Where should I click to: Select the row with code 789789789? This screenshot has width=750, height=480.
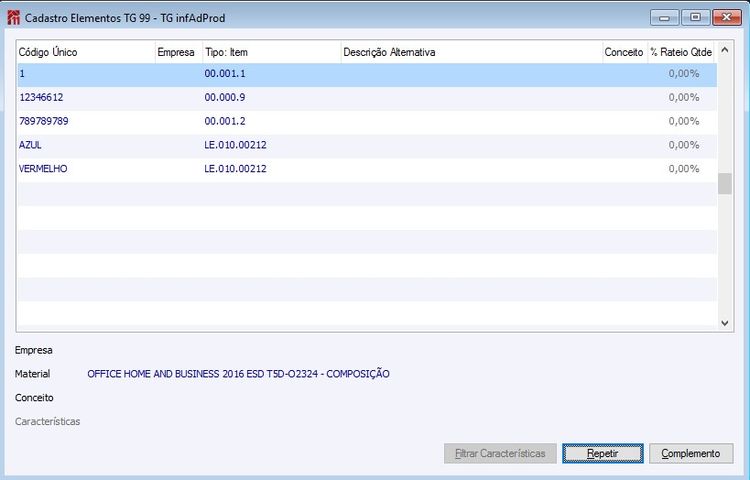[367, 121]
